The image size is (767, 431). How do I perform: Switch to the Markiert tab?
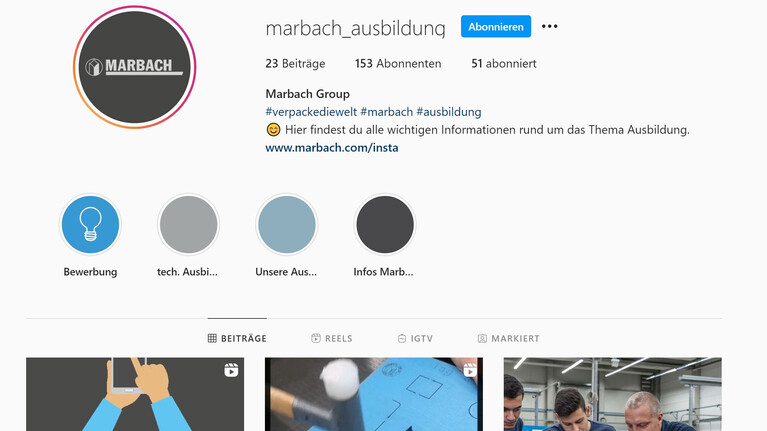pos(509,338)
